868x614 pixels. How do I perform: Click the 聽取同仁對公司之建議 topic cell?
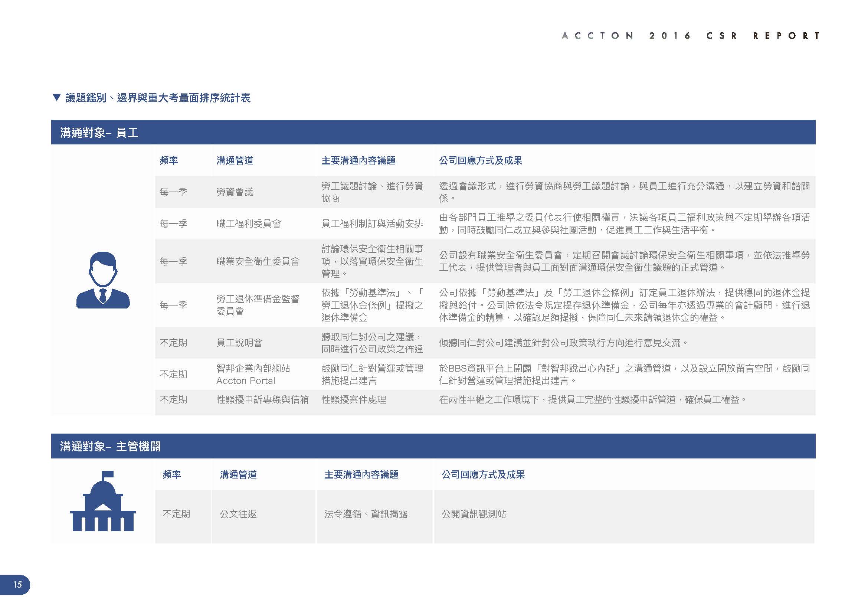coord(372,343)
